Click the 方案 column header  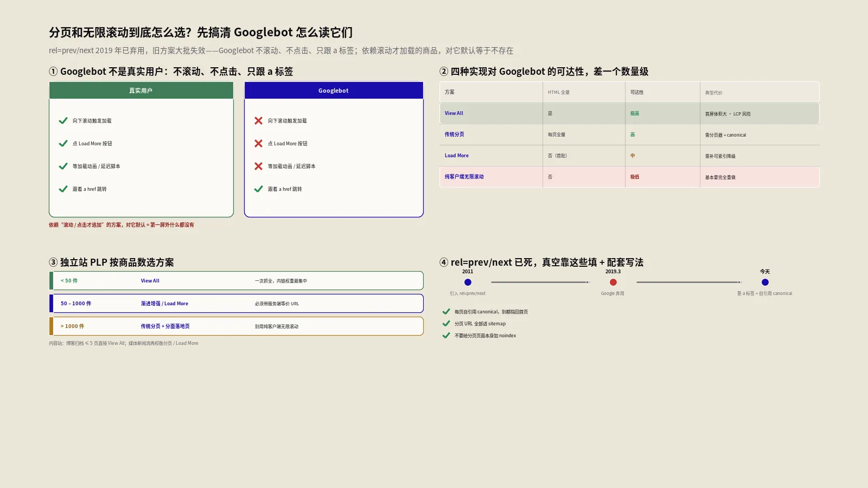[x=449, y=92]
